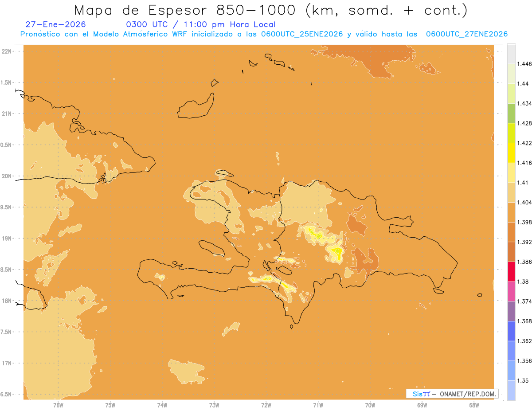Click the legend value '1.356'

click(x=524, y=360)
